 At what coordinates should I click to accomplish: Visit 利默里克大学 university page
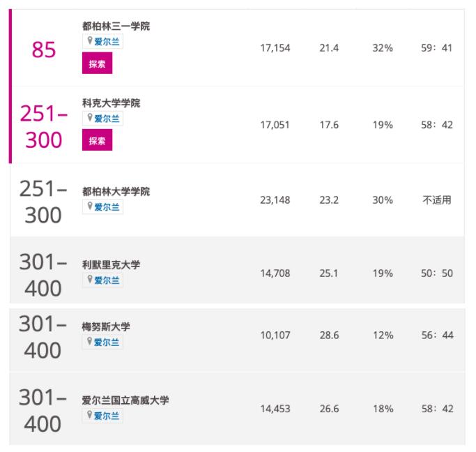[x=111, y=265]
